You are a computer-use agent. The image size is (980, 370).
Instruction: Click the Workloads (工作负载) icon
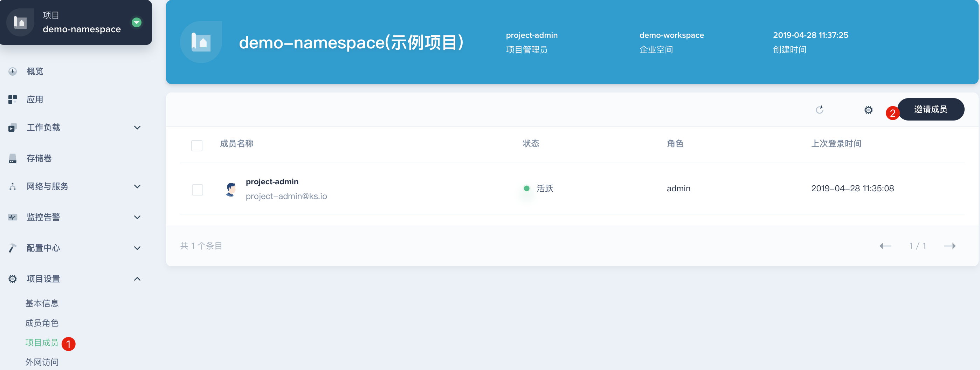click(13, 128)
